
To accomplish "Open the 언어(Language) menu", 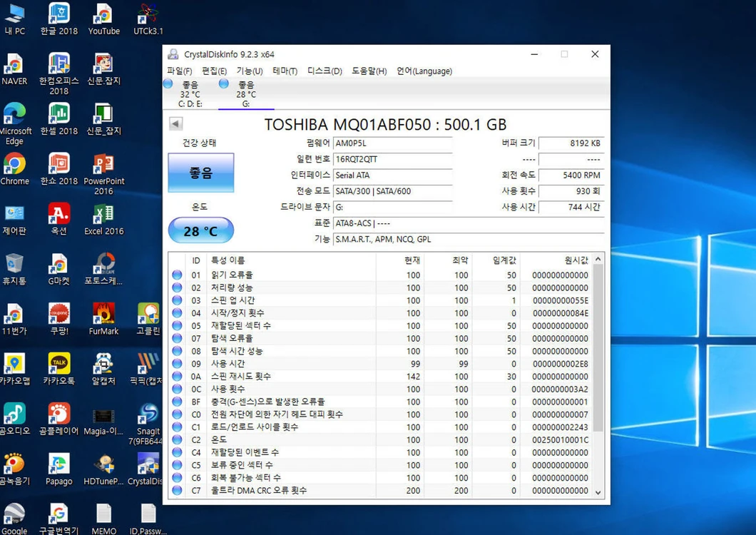I will [424, 71].
